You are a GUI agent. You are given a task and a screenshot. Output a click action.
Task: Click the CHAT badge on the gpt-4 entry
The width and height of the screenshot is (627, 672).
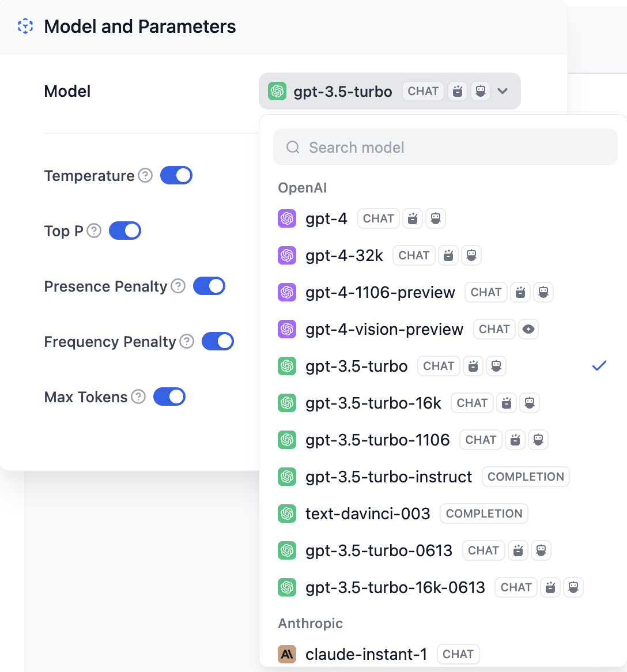tap(378, 218)
